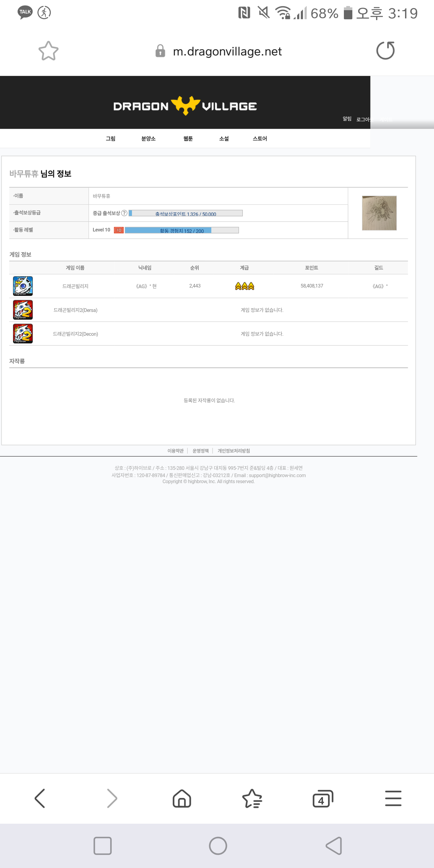The width and height of the screenshot is (434, 868).
Task: Open the 그림 menu tab
Action: click(111, 139)
